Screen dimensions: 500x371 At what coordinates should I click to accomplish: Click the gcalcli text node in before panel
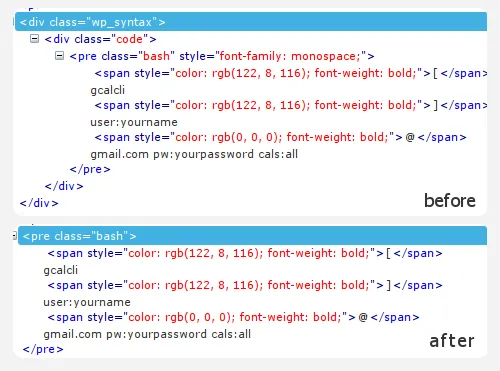click(108, 90)
